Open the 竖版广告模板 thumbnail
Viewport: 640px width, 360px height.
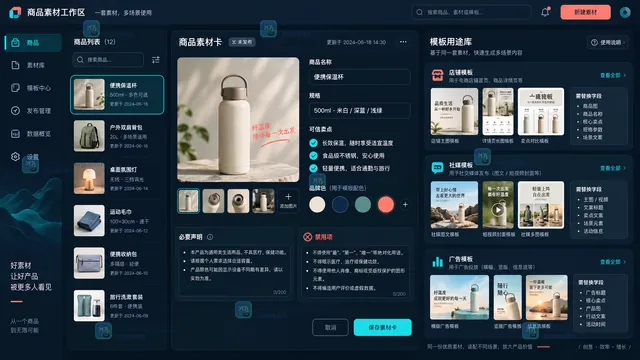(x=507, y=297)
